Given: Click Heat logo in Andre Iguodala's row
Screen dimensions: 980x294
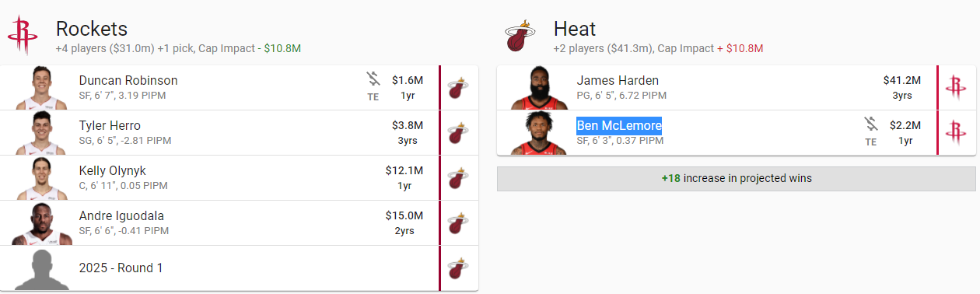Looking at the screenshot, I should [x=459, y=223].
